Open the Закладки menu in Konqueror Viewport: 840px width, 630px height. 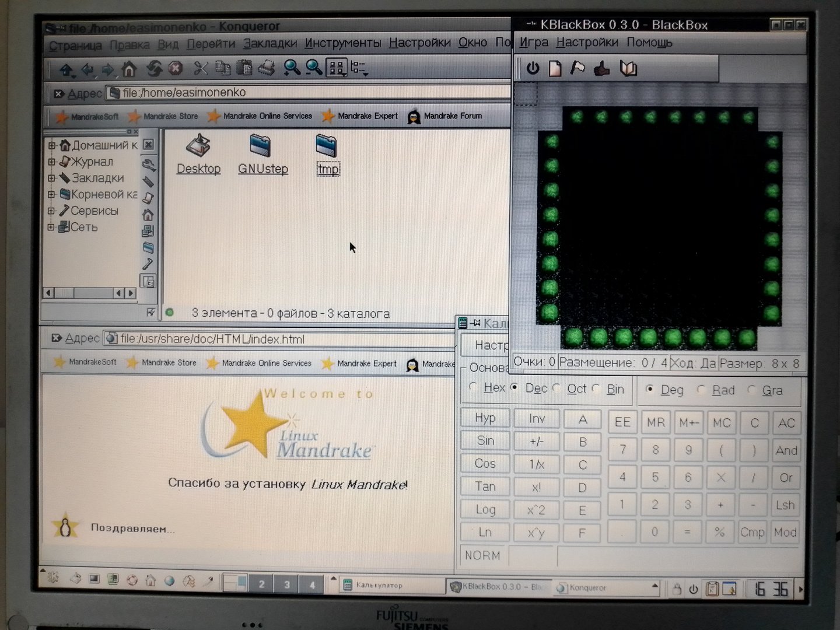coord(270,43)
